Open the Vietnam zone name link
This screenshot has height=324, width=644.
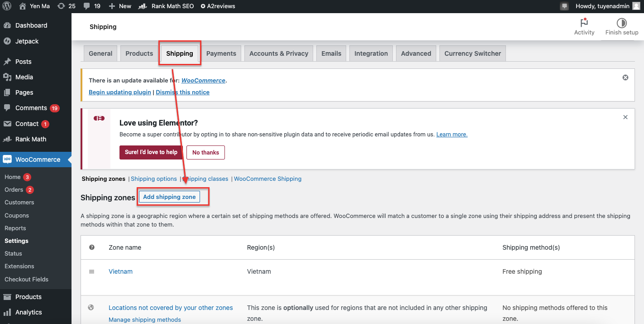(x=120, y=271)
